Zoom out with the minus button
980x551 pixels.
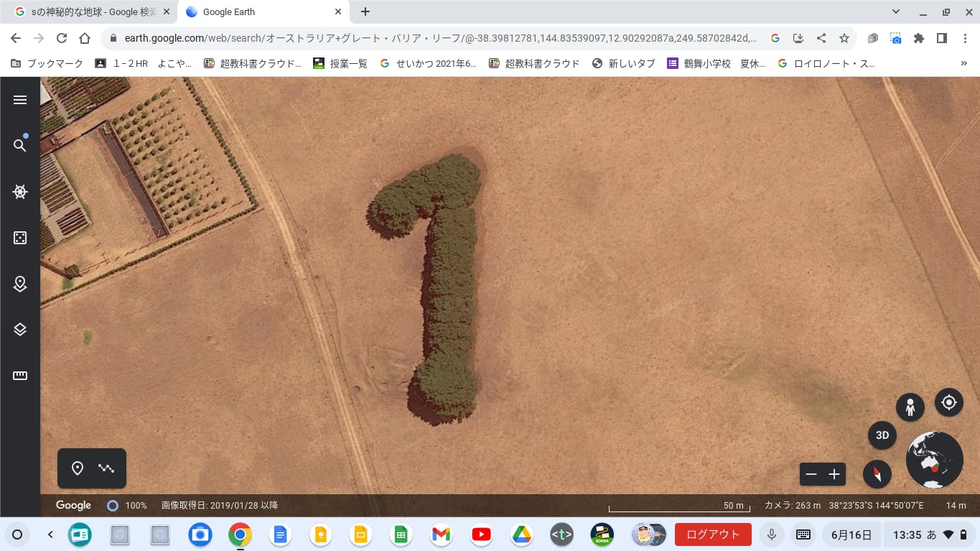pos(811,474)
